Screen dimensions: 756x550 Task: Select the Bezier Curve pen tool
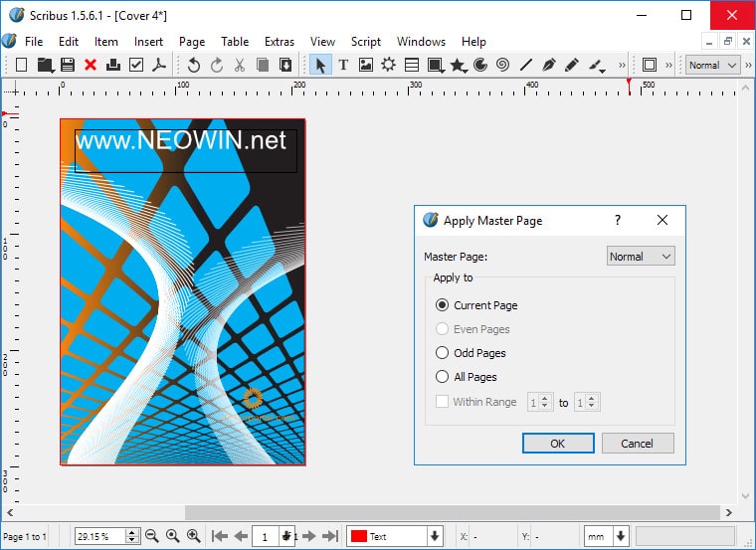click(x=549, y=65)
